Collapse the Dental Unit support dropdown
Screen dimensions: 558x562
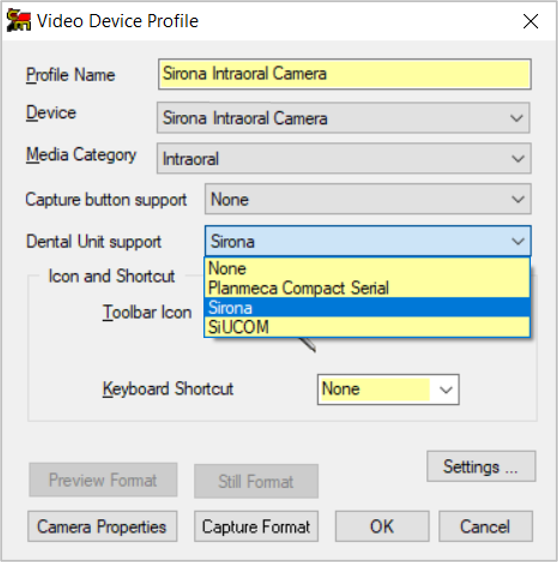point(518,241)
